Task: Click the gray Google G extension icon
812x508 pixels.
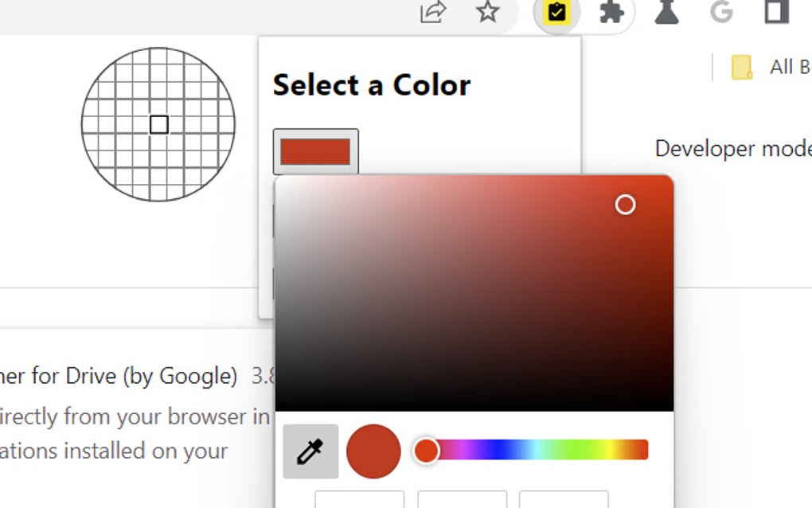Action: [x=721, y=14]
